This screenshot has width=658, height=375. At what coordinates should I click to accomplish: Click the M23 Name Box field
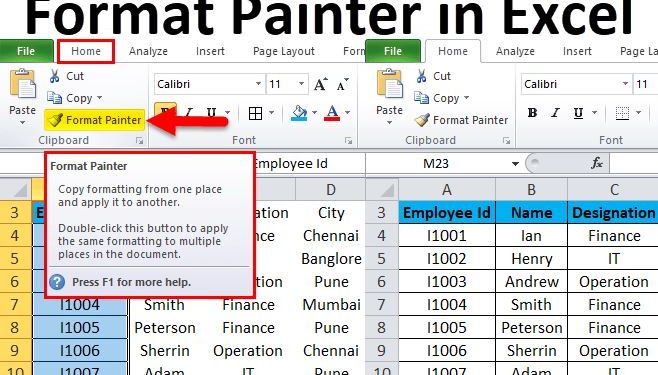pos(436,164)
